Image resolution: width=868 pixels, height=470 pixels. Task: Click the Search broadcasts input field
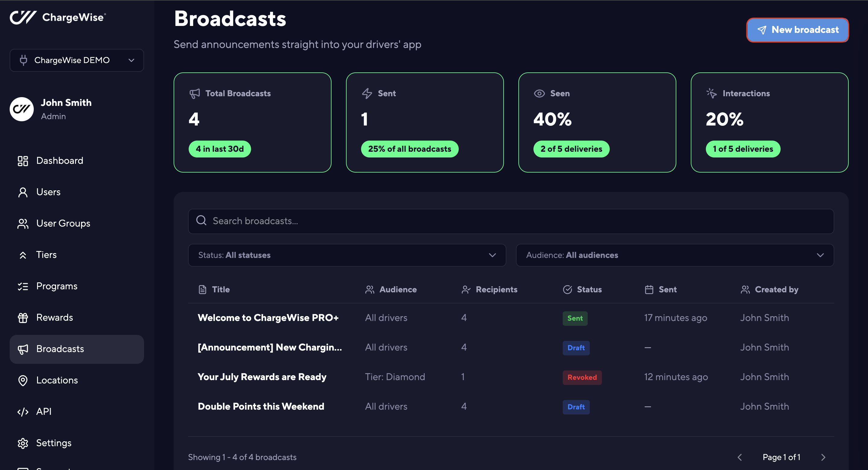coord(511,221)
